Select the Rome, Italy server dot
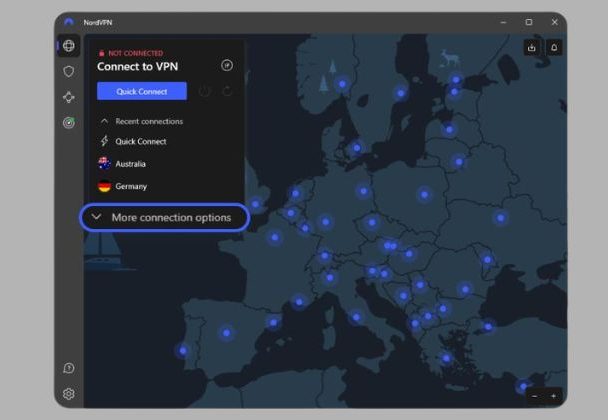The image size is (608, 420). click(356, 317)
